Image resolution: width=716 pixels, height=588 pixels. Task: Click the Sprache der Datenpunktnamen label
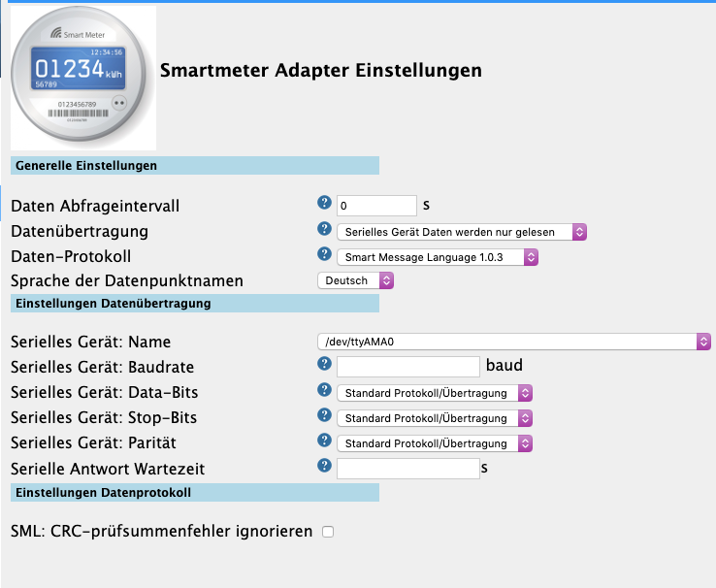click(127, 280)
